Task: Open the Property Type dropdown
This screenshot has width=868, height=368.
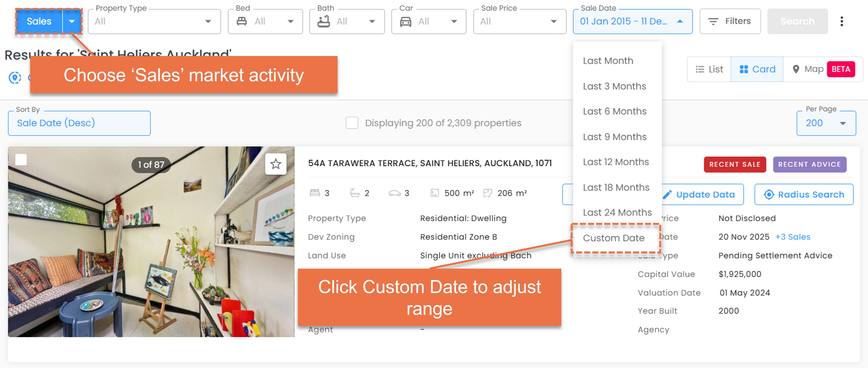Action: click(x=154, y=21)
